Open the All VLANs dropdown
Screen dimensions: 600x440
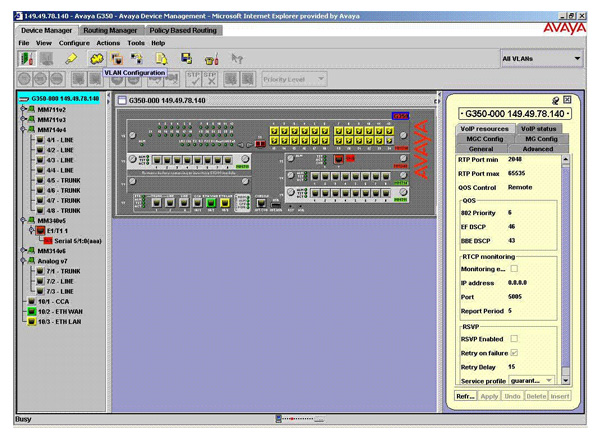pos(541,59)
